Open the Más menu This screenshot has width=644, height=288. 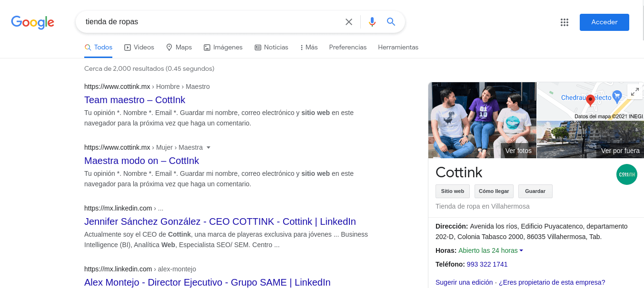point(308,48)
